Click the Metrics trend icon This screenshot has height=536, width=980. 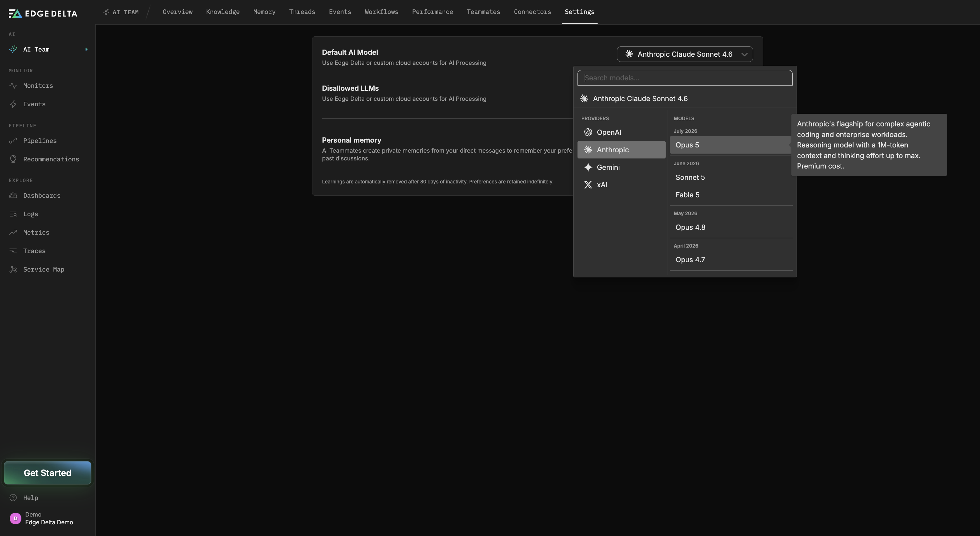click(13, 232)
